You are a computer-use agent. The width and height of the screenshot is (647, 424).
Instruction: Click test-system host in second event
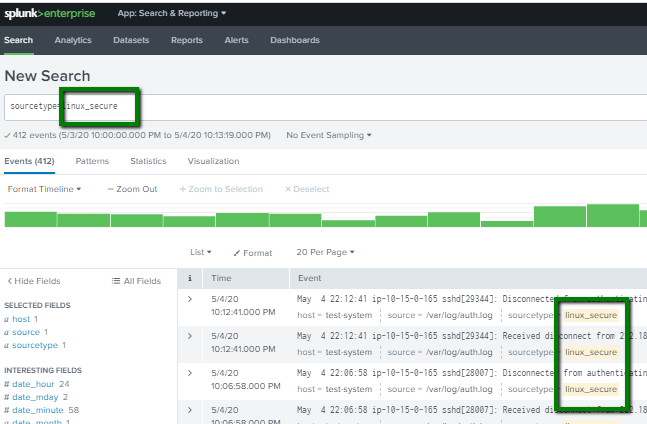[349, 352]
